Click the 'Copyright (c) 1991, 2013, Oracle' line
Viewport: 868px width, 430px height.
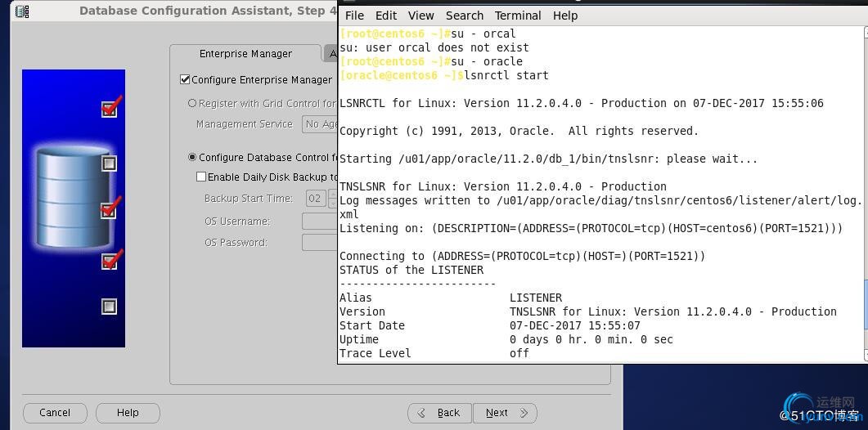pos(519,131)
